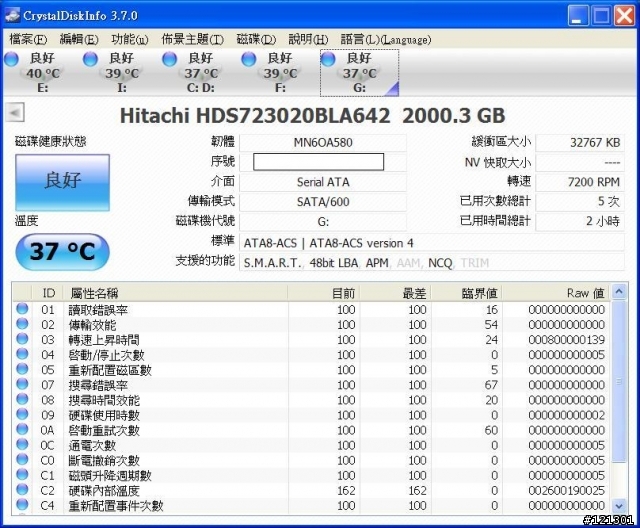The height and width of the screenshot is (528, 640).
Task: Click the status icon for attribute C4
Action: [x=22, y=505]
